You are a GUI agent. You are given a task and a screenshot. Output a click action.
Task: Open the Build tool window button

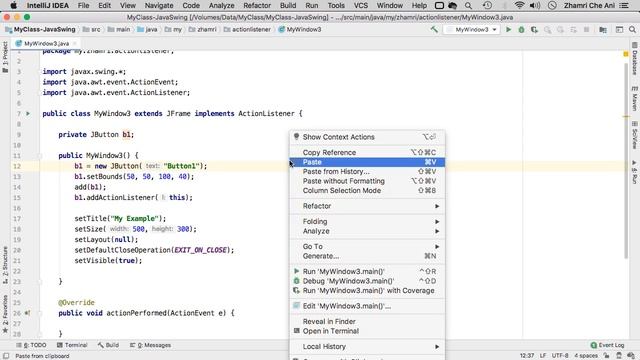[108, 345]
